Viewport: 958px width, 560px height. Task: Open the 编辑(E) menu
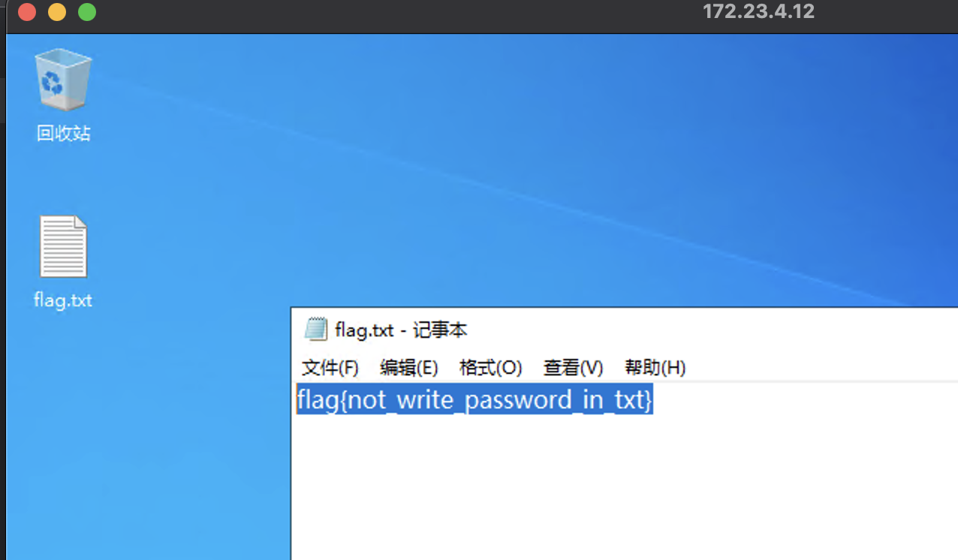409,368
